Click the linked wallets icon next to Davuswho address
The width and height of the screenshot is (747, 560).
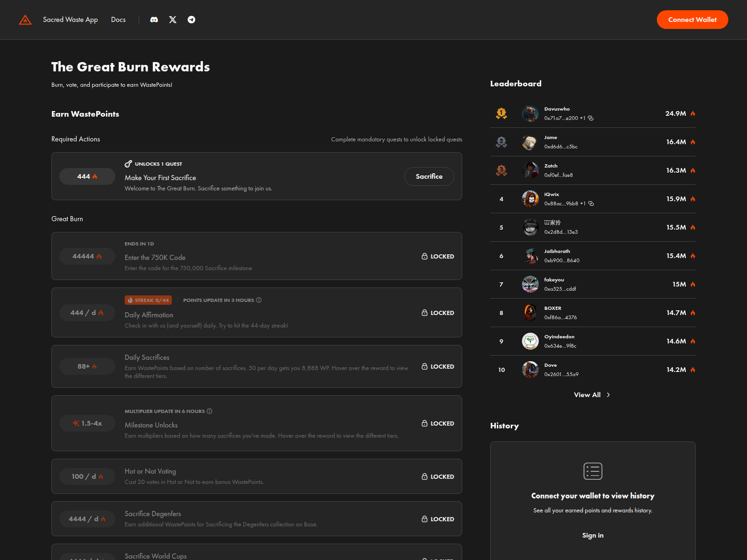[x=591, y=118]
